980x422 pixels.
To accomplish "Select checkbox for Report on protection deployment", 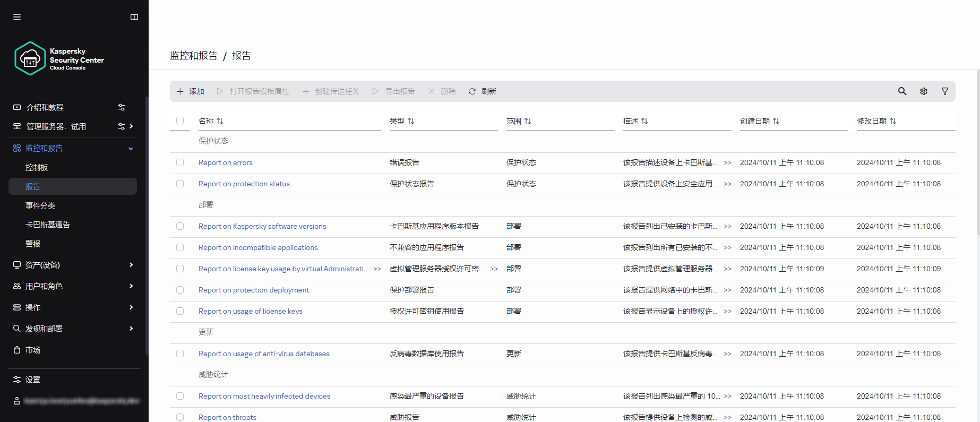I will (x=180, y=290).
